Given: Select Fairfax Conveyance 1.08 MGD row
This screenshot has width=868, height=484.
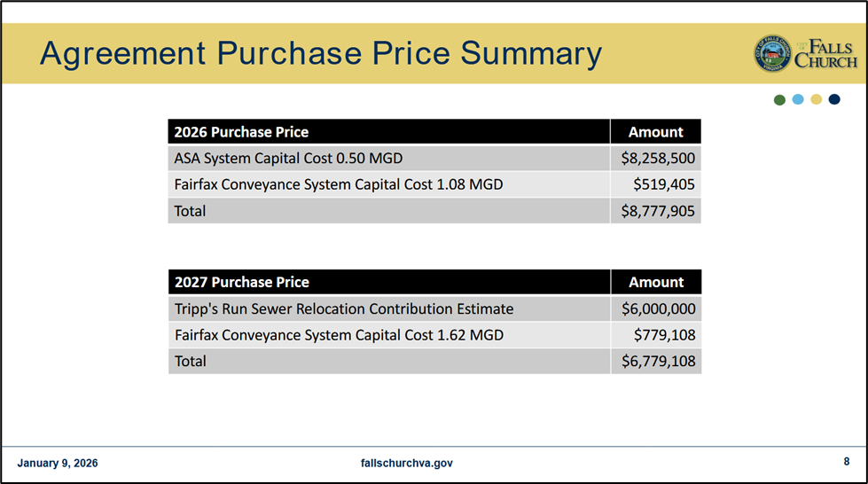Looking at the screenshot, I should 339,185.
